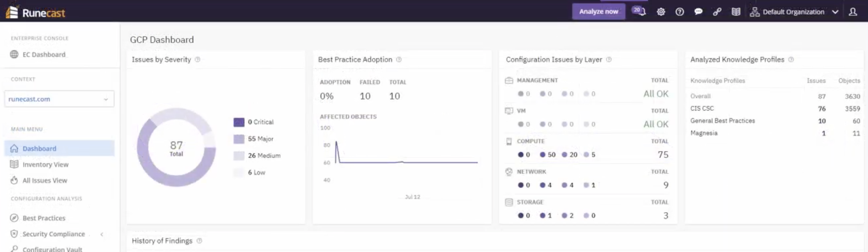The width and height of the screenshot is (868, 252).
Task: Click the Low severity legend swatch
Action: coord(239,172)
